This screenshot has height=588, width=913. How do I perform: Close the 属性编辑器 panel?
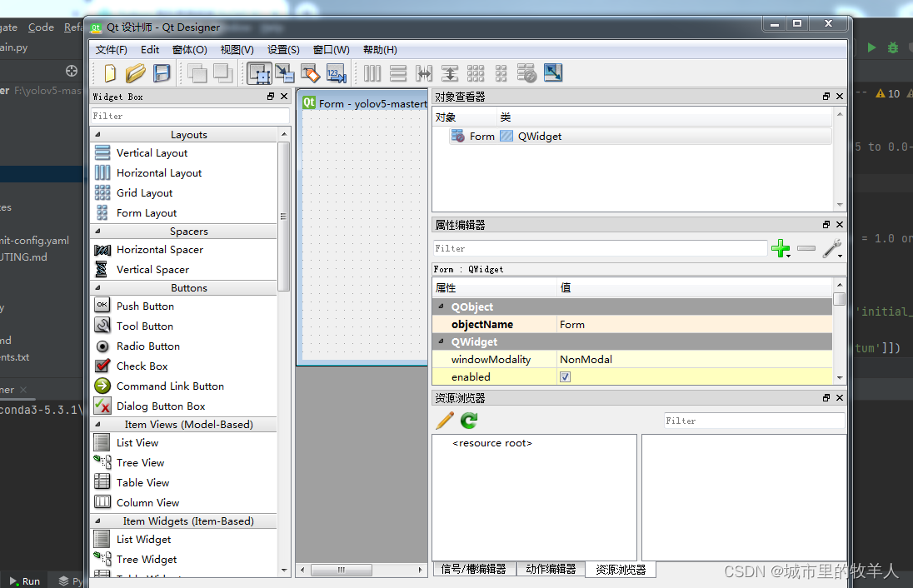click(x=840, y=225)
